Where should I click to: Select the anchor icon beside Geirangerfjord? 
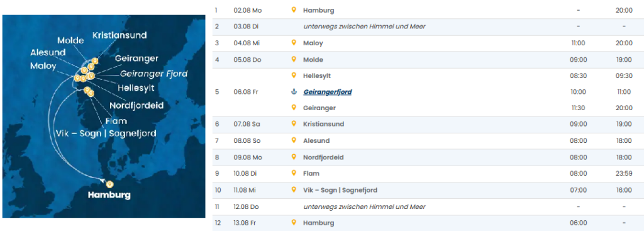tap(294, 92)
